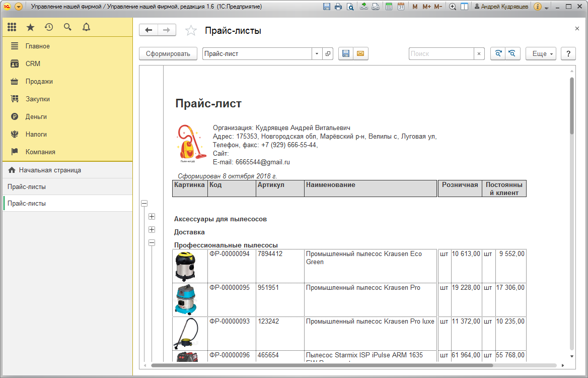Collapse the top-level outline group
588x378 pixels.
(144, 204)
